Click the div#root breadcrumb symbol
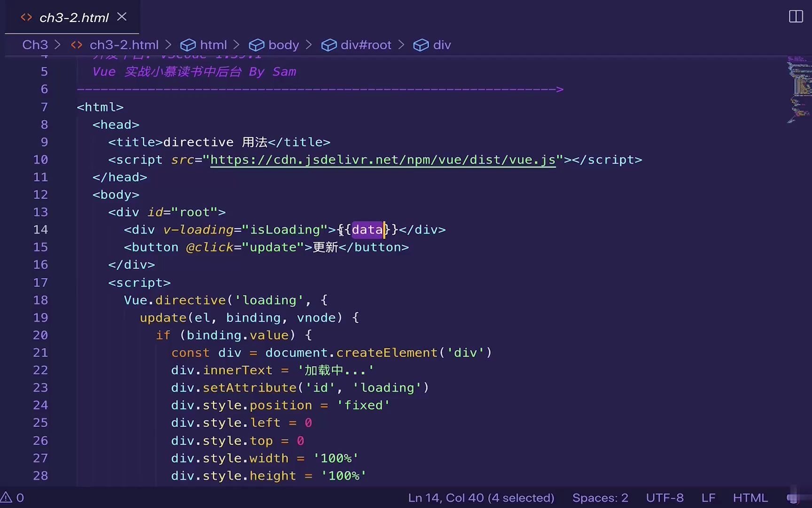The image size is (812, 508). tap(366, 45)
